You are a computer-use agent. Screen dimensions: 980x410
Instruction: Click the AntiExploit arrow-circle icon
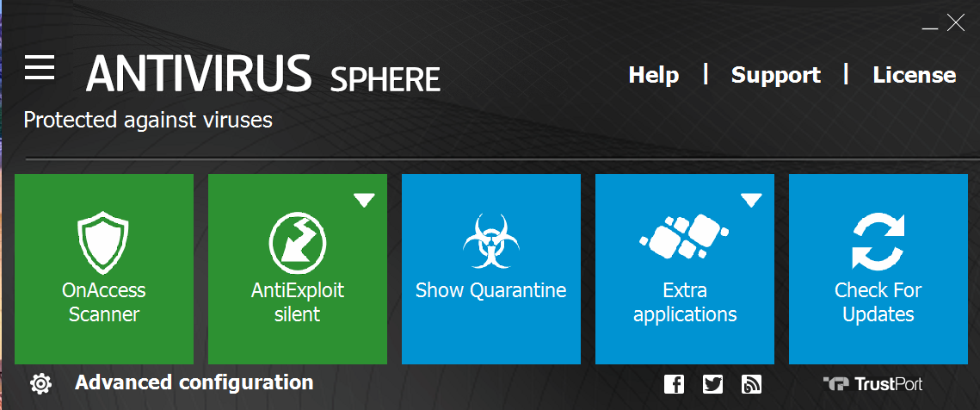(x=298, y=243)
